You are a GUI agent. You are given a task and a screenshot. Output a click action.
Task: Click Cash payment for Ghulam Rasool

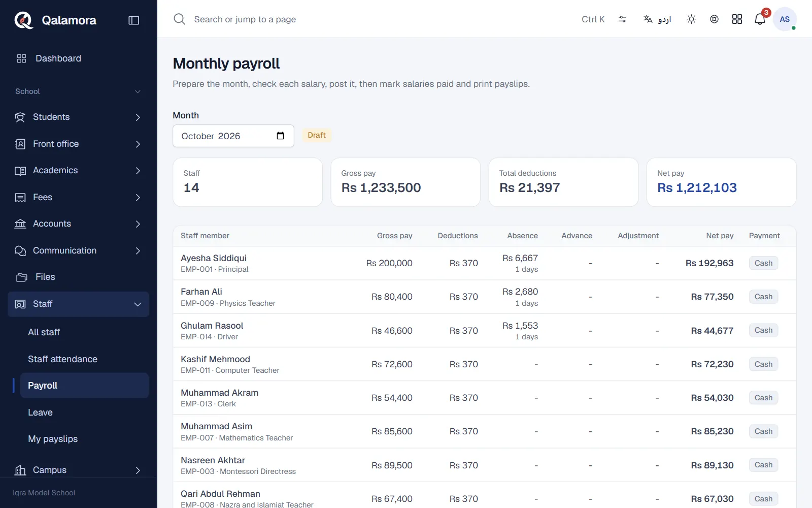click(763, 330)
